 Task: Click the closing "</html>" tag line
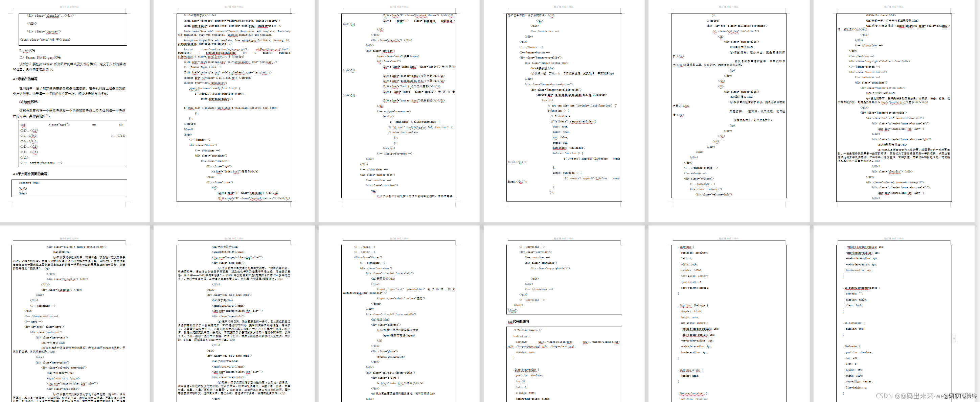[512, 310]
